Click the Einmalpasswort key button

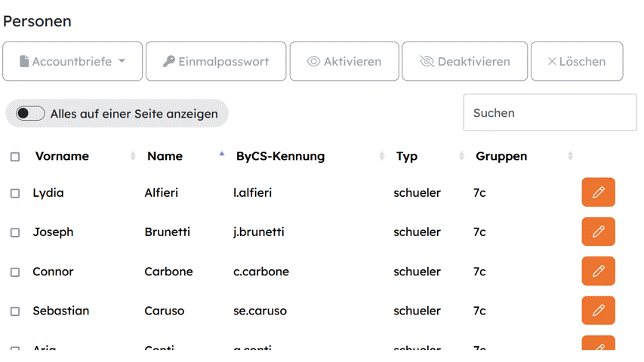(x=216, y=61)
